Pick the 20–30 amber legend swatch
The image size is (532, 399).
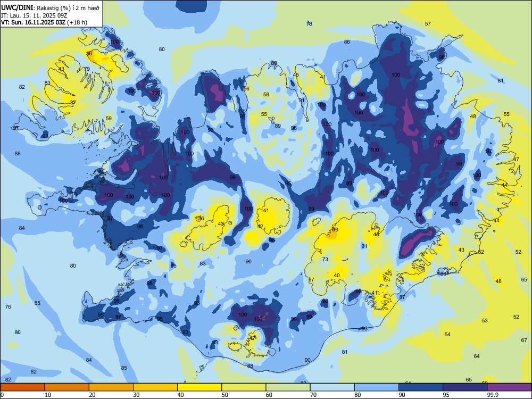[x=111, y=387]
